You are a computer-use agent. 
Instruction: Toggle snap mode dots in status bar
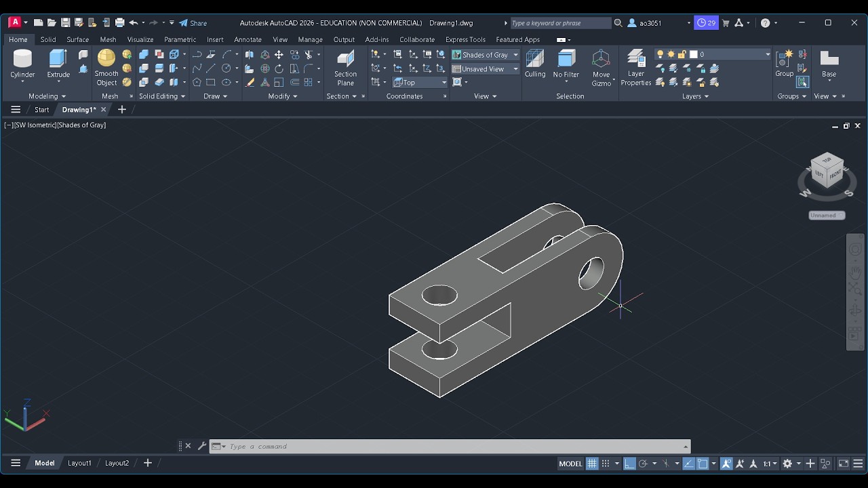pos(606,464)
